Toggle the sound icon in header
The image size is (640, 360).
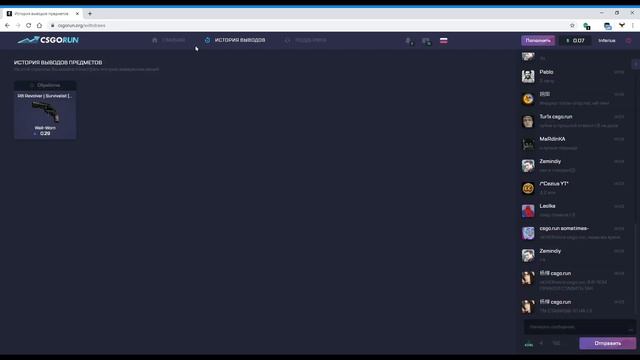point(409,40)
